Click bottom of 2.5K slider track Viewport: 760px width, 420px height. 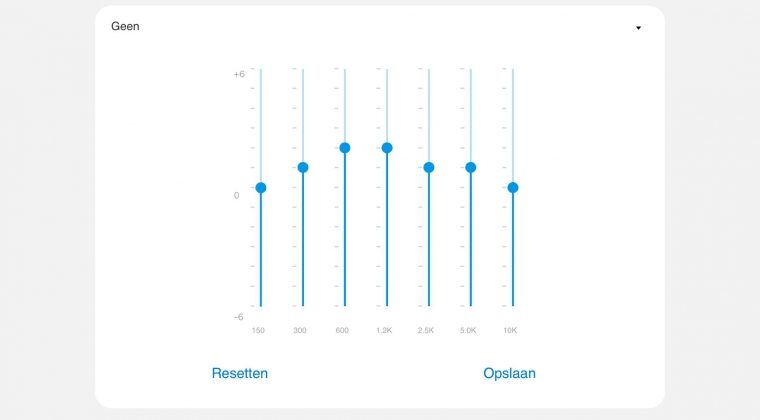[429, 303]
